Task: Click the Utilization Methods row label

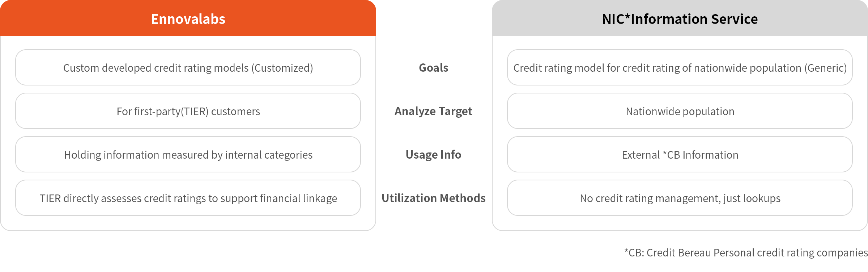Action: [x=433, y=198]
